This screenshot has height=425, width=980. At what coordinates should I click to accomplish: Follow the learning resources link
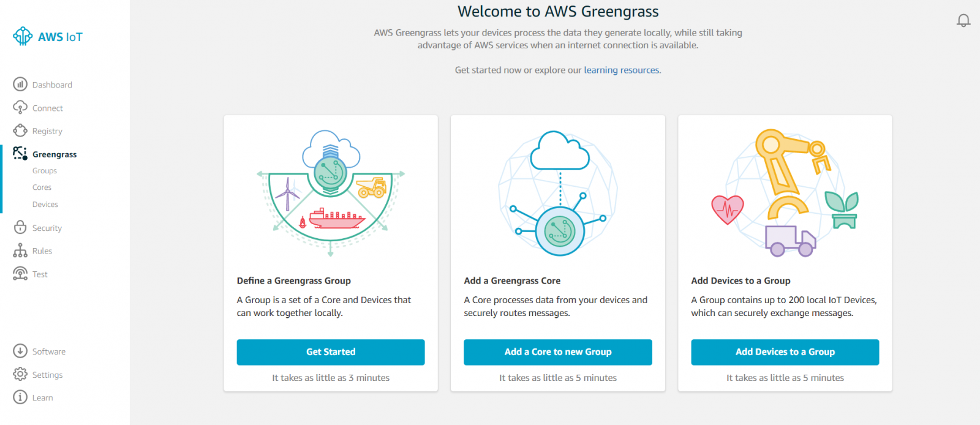622,70
